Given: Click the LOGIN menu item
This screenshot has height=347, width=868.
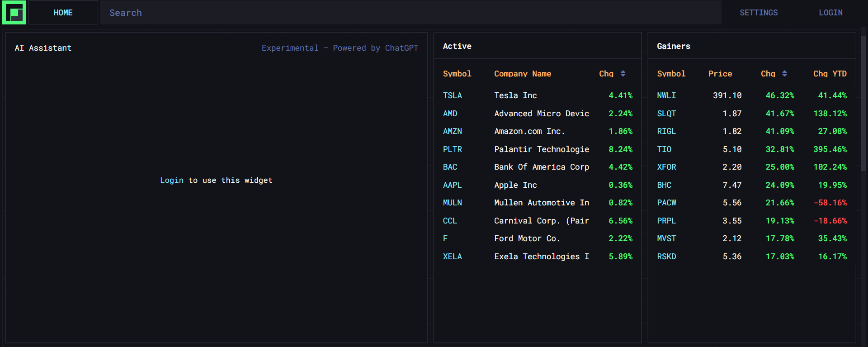Looking at the screenshot, I should [830, 13].
